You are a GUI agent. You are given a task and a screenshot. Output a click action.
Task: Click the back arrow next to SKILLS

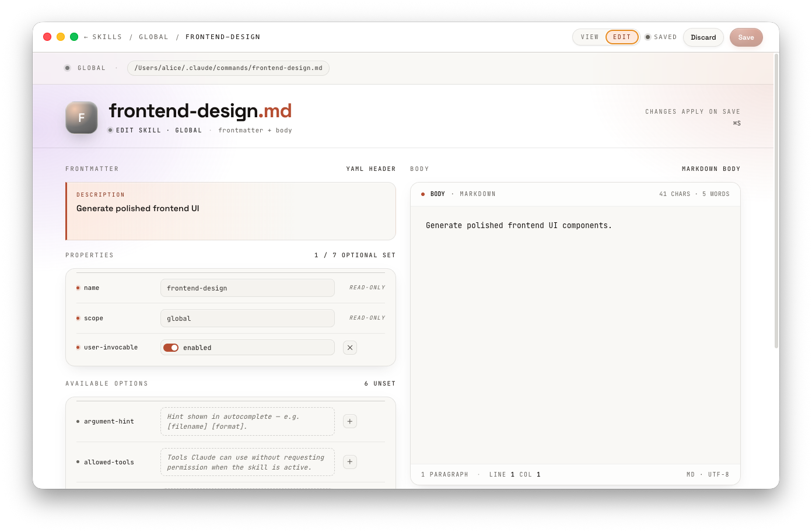[x=86, y=37]
